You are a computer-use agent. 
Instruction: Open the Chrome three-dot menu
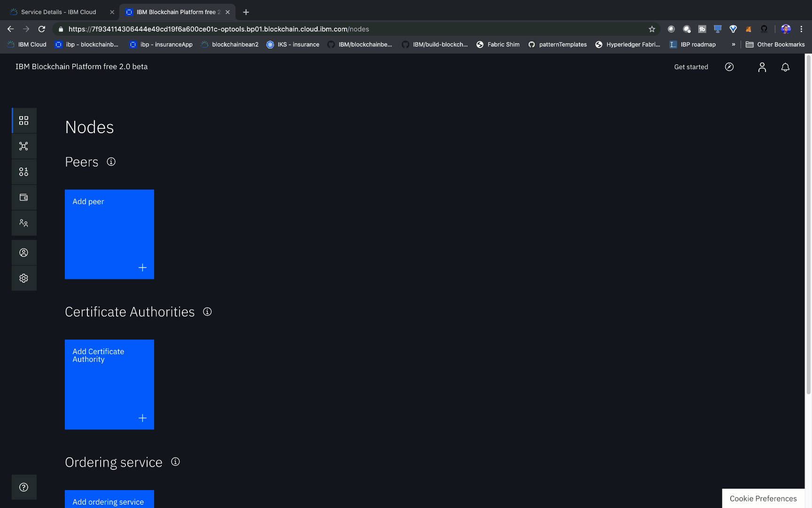(802, 29)
